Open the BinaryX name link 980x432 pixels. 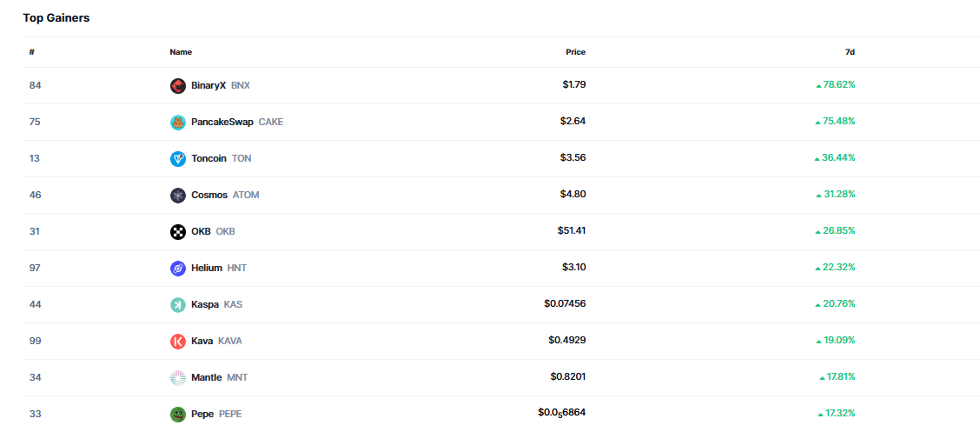(x=209, y=85)
